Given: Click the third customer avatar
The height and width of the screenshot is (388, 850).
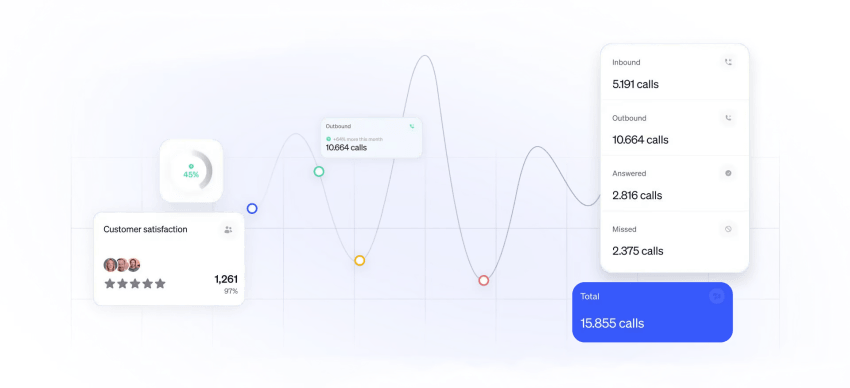Looking at the screenshot, I should tap(133, 265).
